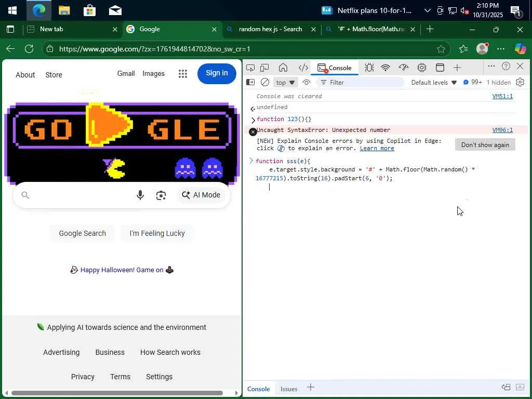Open the Images link
This screenshot has height=399, width=532.
coord(153,73)
